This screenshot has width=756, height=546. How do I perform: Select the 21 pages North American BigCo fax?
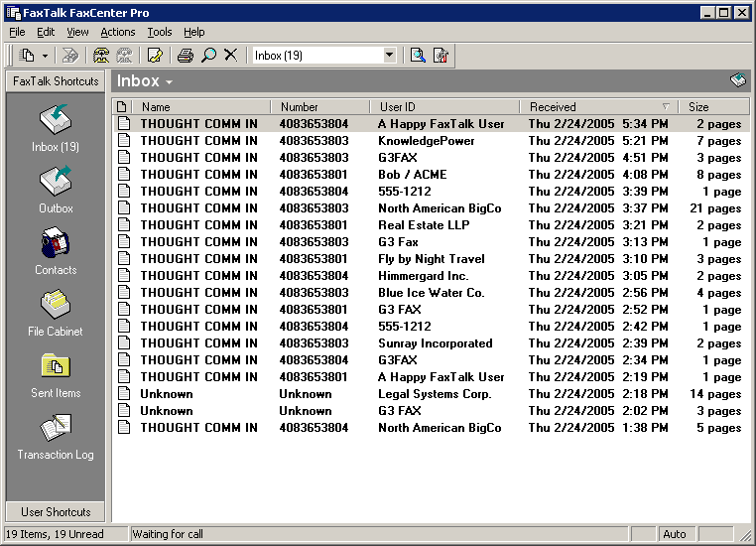click(431, 207)
